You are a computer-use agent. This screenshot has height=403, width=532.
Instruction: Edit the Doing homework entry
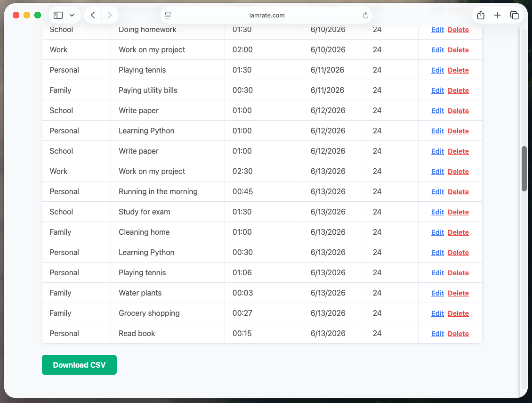coord(437,30)
